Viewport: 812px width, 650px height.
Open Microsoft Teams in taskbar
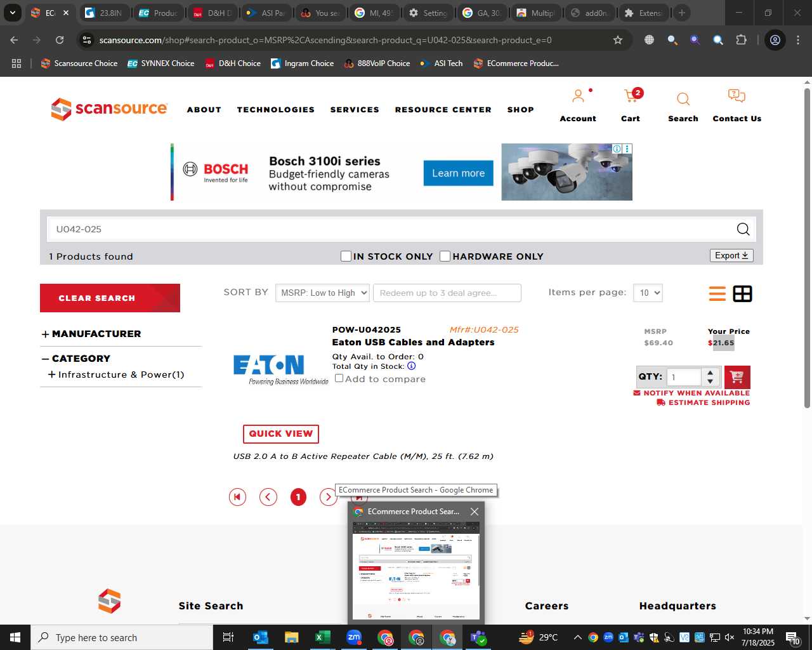478,637
